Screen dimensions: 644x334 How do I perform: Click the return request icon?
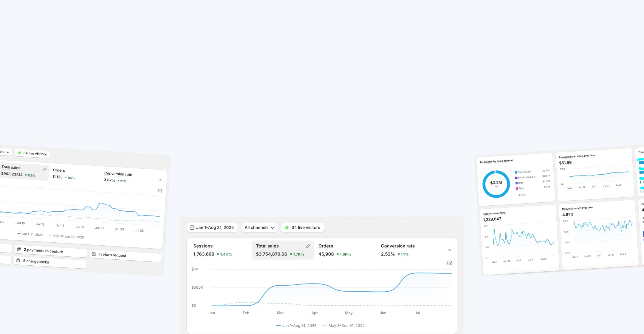pyautogui.click(x=94, y=254)
